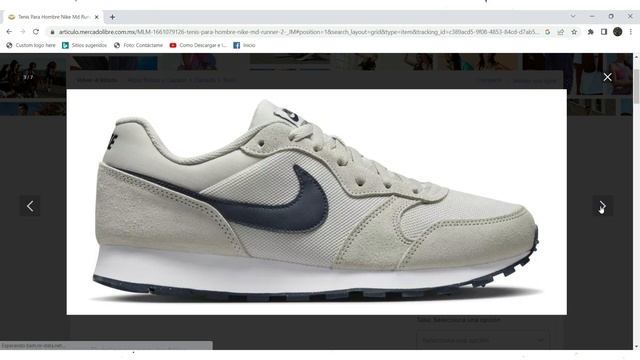Open the tab search dropdown
The image size is (640, 360).
pyautogui.click(x=573, y=16)
